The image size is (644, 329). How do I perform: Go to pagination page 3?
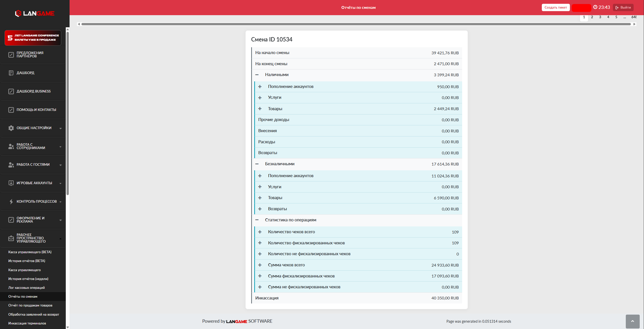(600, 17)
